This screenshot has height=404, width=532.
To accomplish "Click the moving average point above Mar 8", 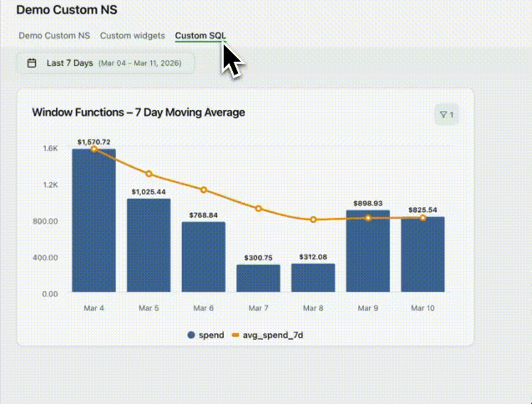I will pyautogui.click(x=313, y=220).
